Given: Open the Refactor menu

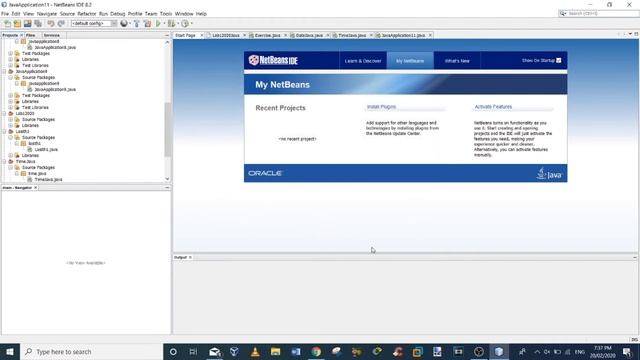Looking at the screenshot, I should 87,14.
